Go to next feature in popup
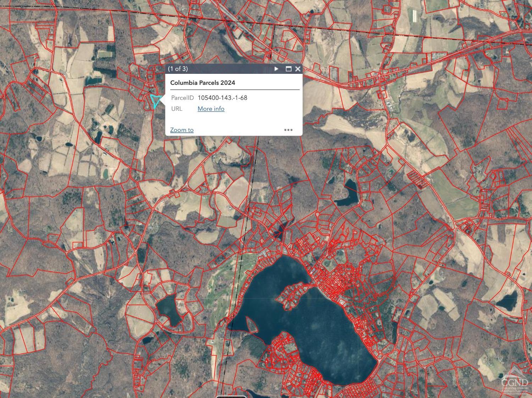 coord(277,69)
